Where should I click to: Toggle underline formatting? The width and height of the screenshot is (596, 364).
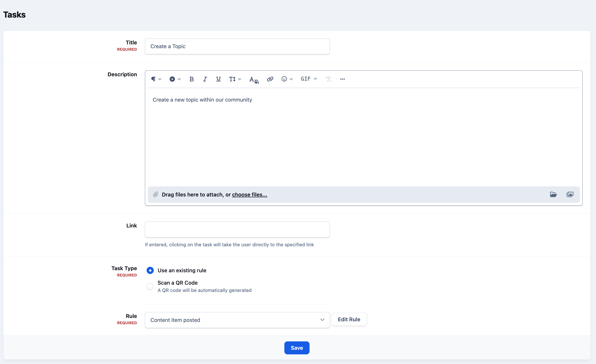219,79
